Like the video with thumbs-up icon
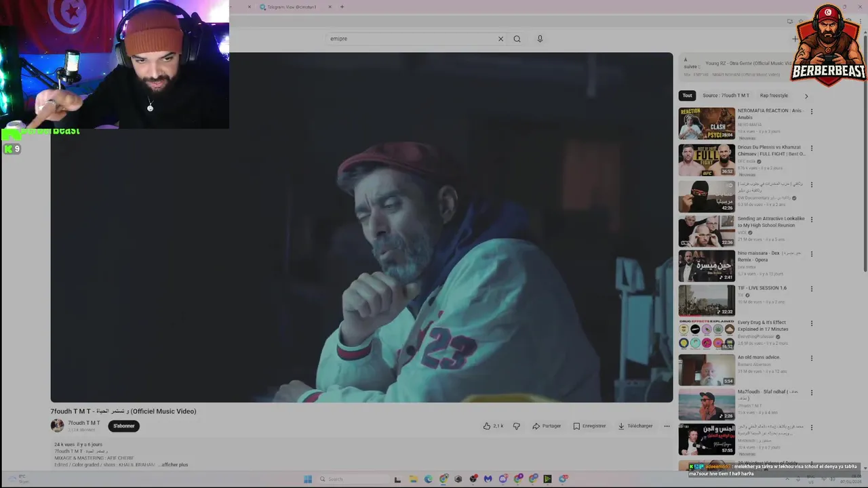This screenshot has height=488, width=868. click(x=487, y=426)
